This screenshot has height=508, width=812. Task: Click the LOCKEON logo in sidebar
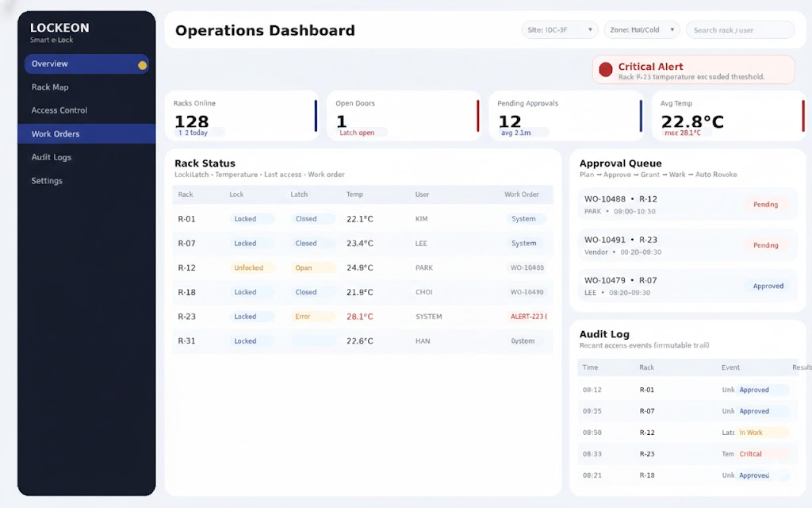click(x=59, y=28)
